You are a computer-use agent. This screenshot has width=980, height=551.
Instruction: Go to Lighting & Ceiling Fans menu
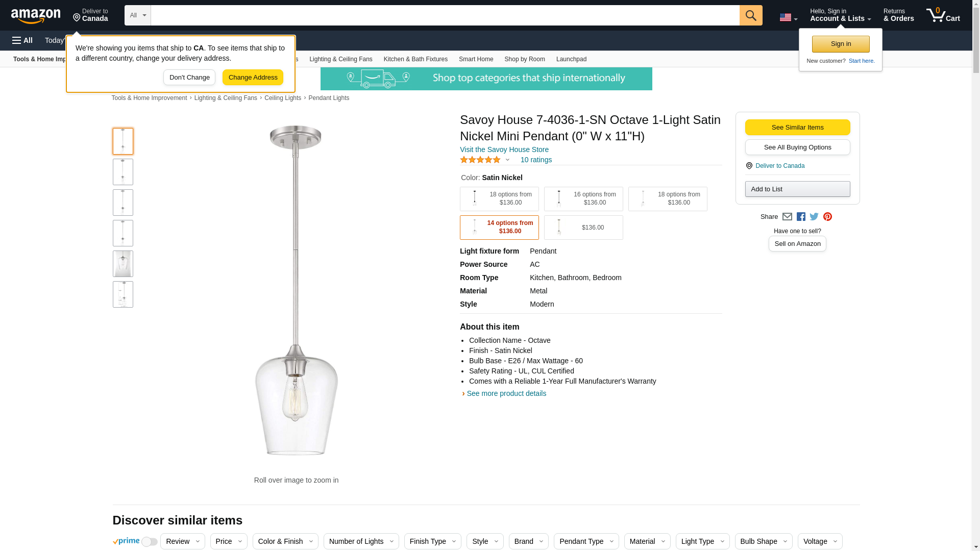(x=340, y=59)
